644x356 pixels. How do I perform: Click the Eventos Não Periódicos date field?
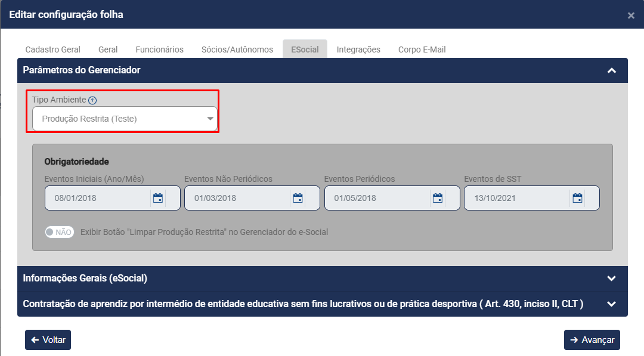[252, 198]
